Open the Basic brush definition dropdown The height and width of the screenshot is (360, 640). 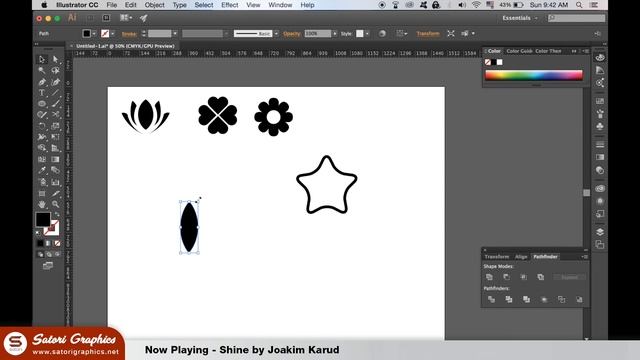pos(276,33)
